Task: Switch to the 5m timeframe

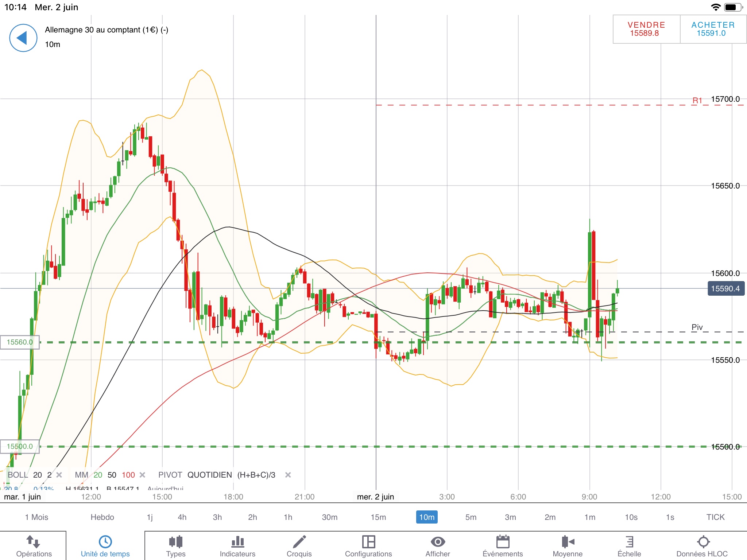Action: 471,517
